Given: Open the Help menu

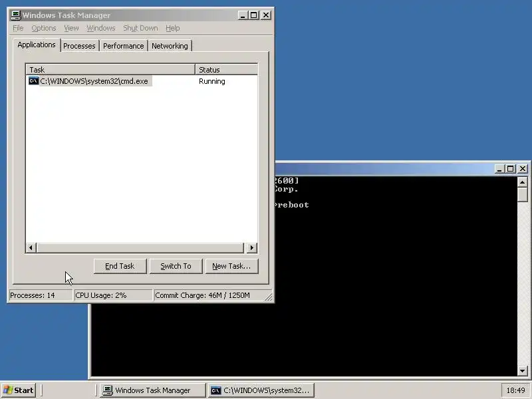Looking at the screenshot, I should coord(173,28).
